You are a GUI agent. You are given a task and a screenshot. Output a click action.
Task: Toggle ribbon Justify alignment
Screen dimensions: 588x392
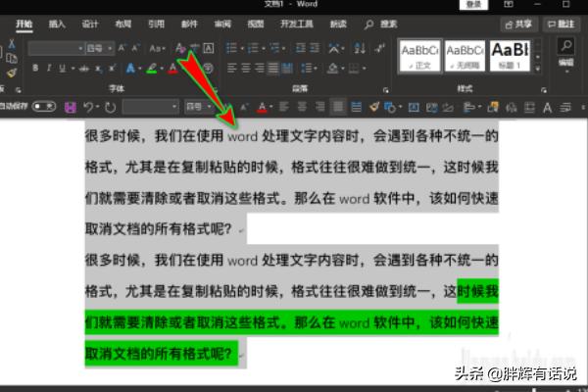[273, 69]
